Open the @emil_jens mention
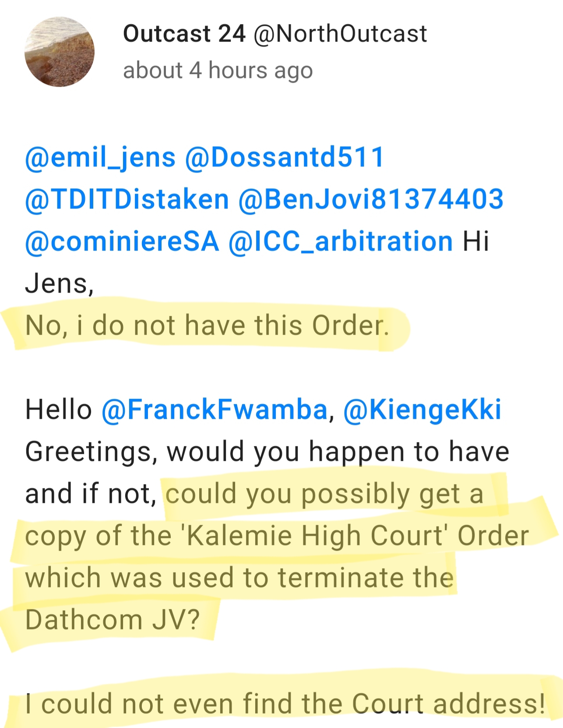 pos(100,157)
